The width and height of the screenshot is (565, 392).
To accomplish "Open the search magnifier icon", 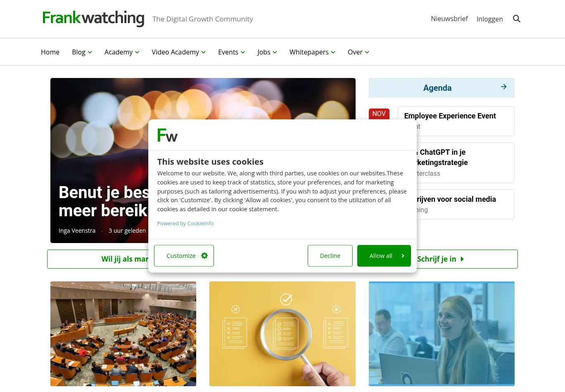I will tap(516, 19).
